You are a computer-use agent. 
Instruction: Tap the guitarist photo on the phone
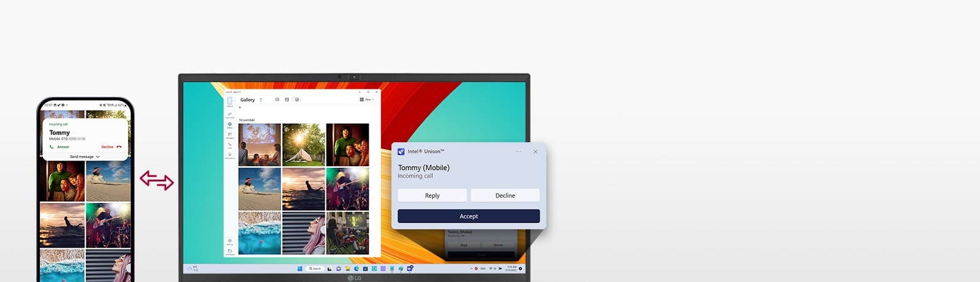108,226
